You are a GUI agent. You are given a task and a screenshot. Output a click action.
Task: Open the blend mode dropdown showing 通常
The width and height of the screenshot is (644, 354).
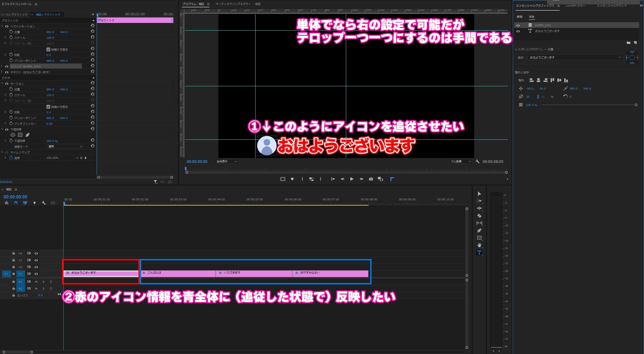tap(65, 147)
